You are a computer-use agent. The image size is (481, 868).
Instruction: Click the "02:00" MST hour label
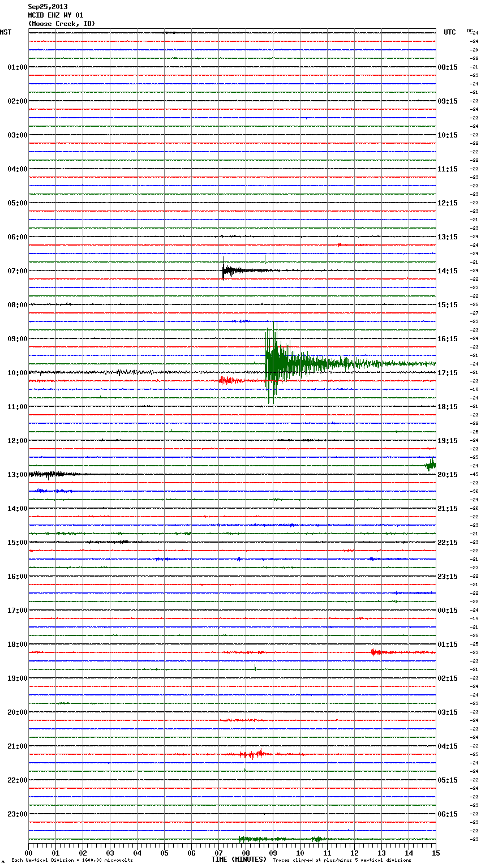(18, 101)
